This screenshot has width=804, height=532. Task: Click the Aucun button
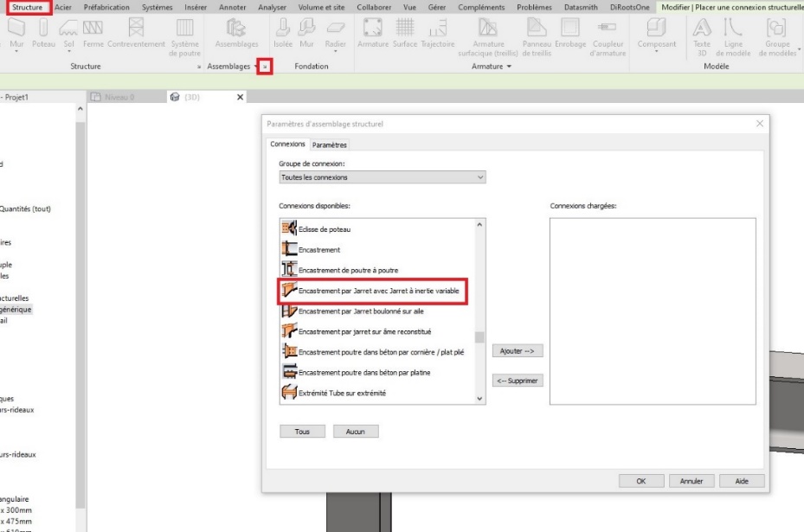click(x=356, y=432)
